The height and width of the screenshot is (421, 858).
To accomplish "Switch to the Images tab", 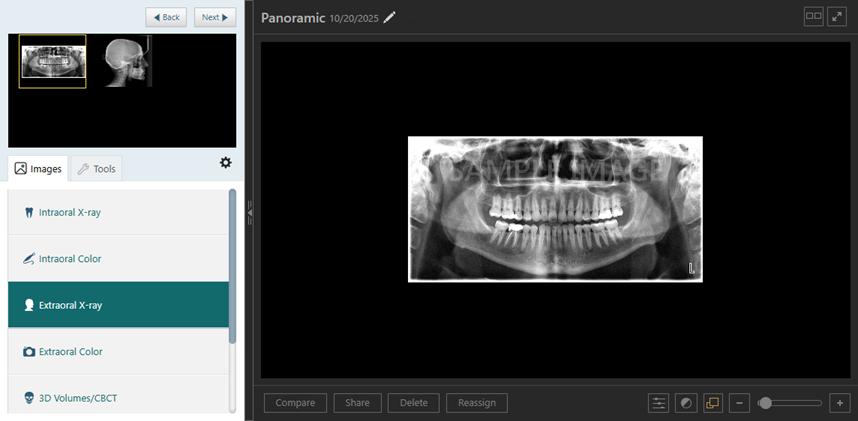I will pyautogui.click(x=38, y=169).
